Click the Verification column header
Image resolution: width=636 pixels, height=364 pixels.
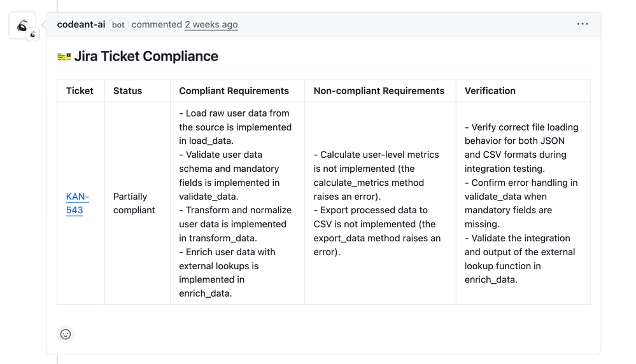coord(490,91)
